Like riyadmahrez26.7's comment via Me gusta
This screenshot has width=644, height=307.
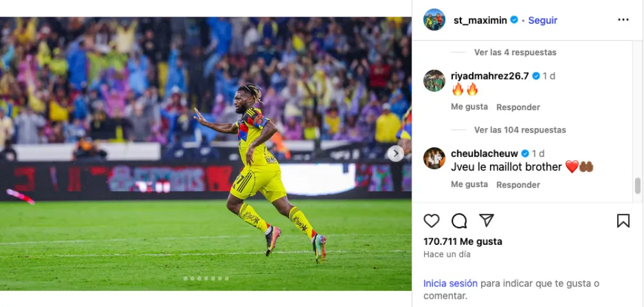[470, 106]
